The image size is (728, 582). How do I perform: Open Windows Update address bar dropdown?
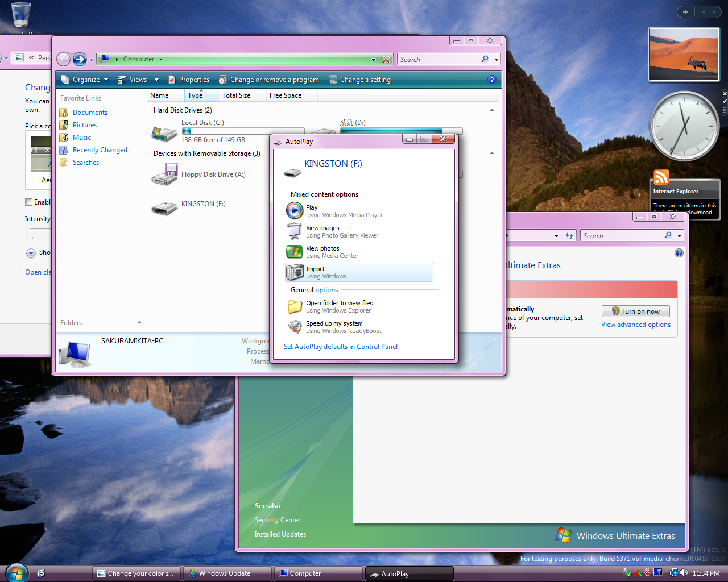(556, 235)
